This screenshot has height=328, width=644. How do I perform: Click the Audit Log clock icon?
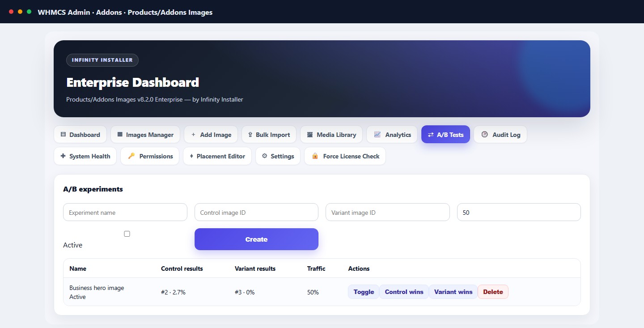pyautogui.click(x=484, y=134)
